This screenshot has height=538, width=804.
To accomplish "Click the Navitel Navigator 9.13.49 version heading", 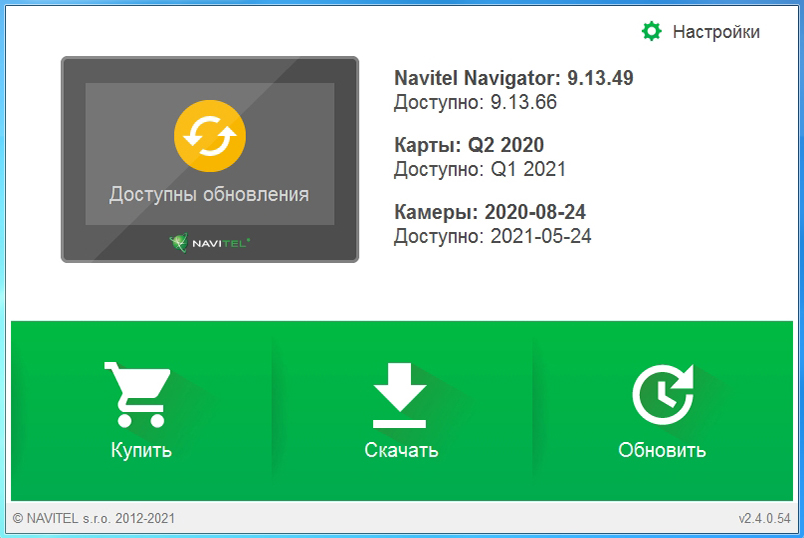I will [x=513, y=79].
